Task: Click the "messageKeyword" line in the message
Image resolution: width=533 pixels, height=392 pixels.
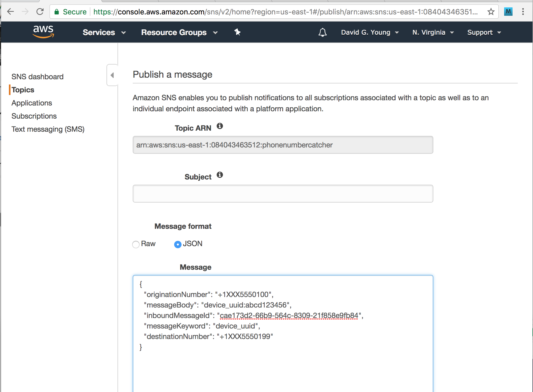Action: [202, 326]
